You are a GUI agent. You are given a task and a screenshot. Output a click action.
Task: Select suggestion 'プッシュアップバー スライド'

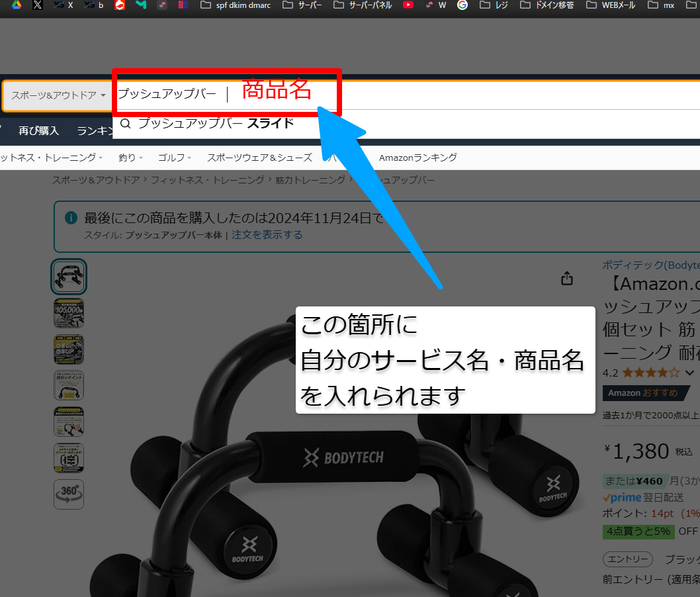pos(216,123)
